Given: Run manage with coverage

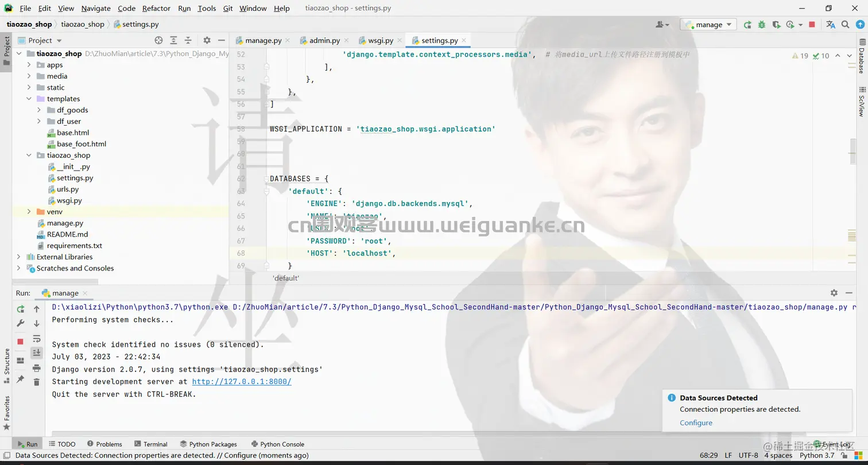Looking at the screenshot, I should (776, 25).
